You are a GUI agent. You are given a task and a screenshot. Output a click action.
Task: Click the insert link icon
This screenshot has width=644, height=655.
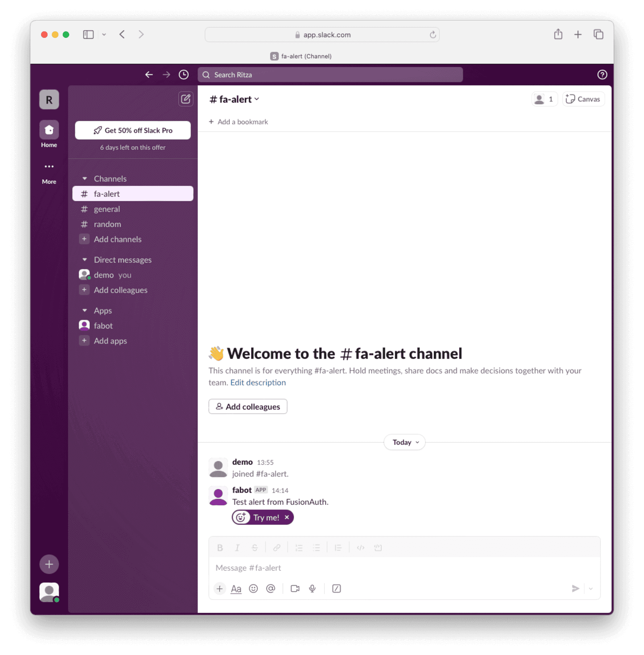click(x=277, y=548)
